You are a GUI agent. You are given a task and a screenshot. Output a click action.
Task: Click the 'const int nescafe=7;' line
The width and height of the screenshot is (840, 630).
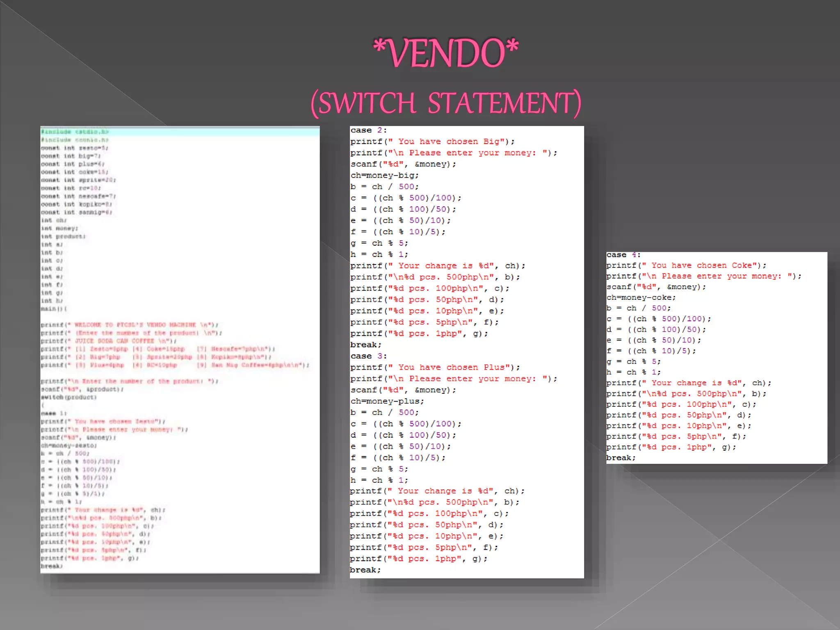[78, 196]
